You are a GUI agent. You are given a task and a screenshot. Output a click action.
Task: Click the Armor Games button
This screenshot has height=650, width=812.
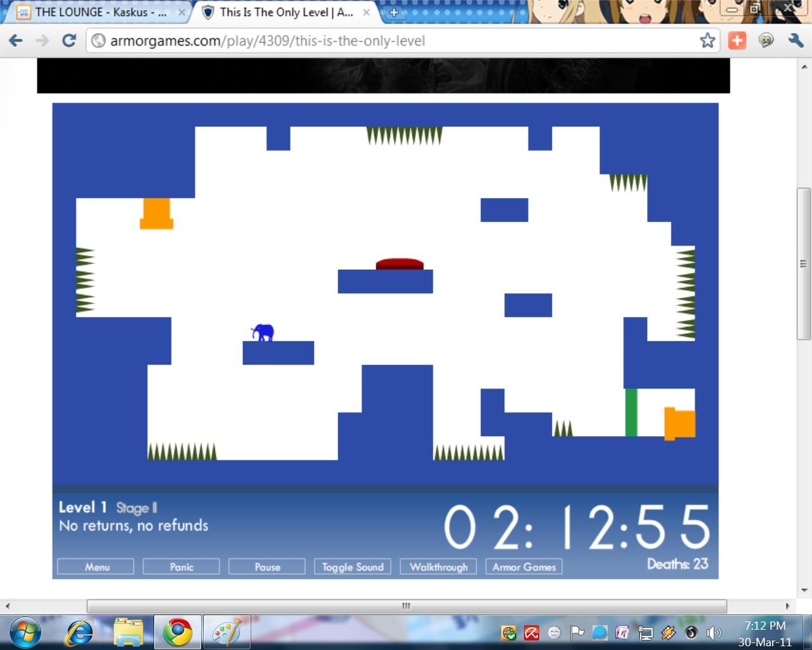[x=524, y=567]
